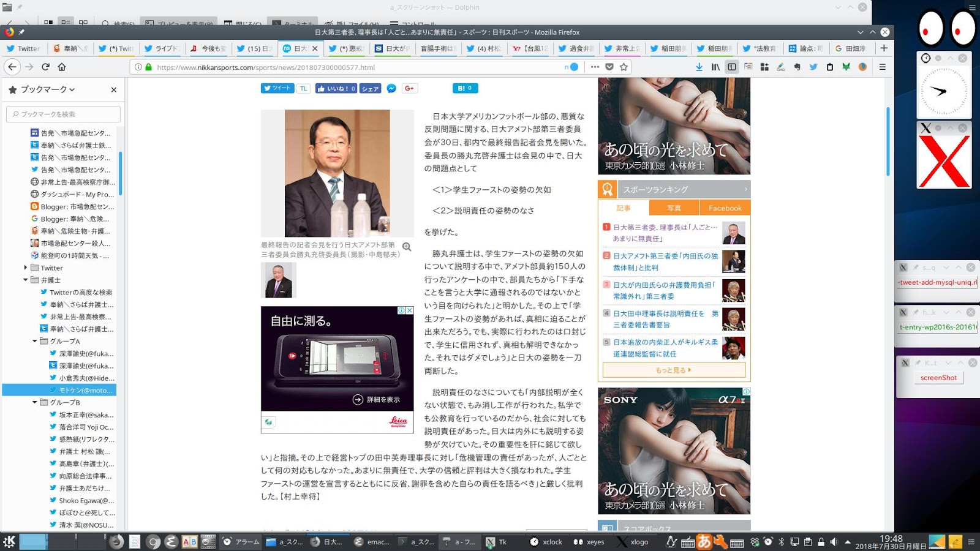Expand スポーツランキング header arrow
The image size is (980, 551).
tap(745, 189)
